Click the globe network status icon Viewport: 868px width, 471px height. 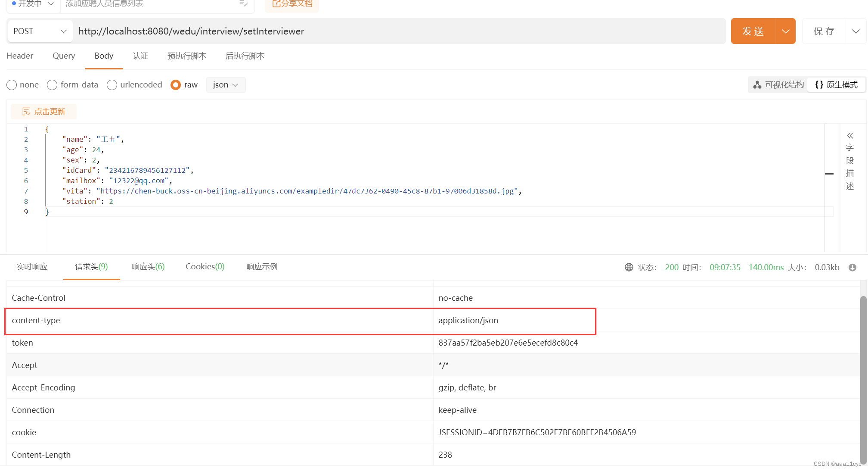(629, 267)
